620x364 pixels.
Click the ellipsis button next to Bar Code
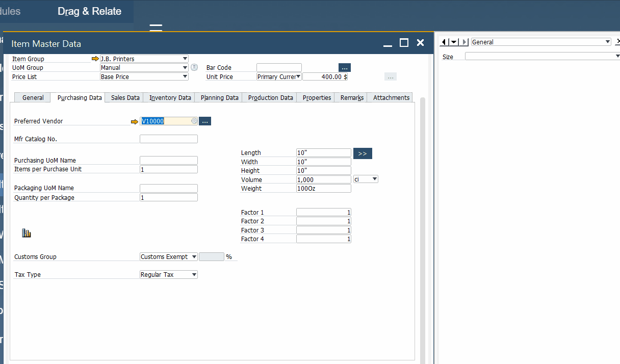[x=344, y=67]
